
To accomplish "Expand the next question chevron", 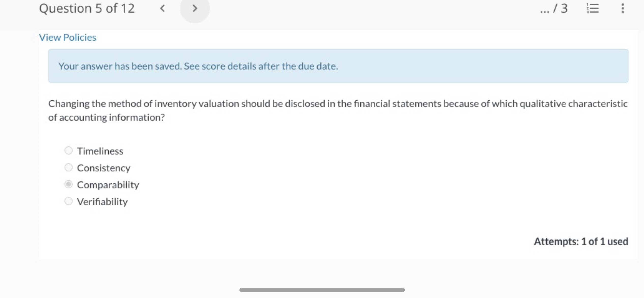I will [195, 9].
